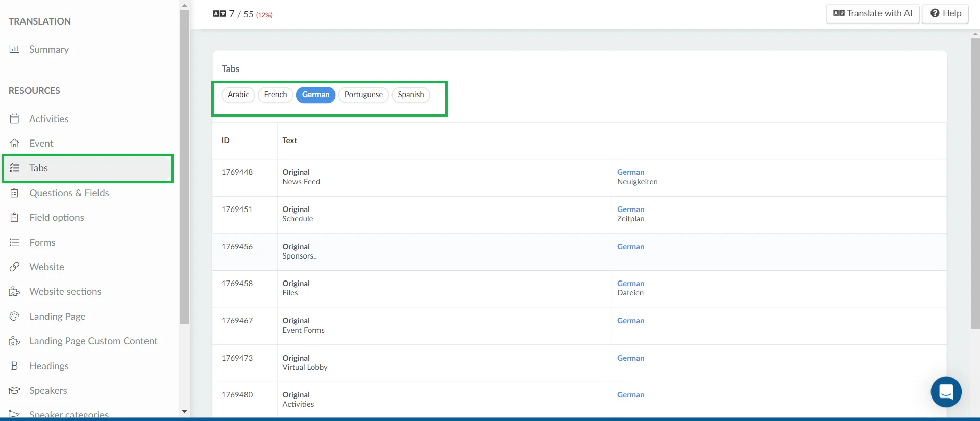Click the Activities calendar icon
Viewport: 980px width, 421px height.
pyautogui.click(x=14, y=119)
